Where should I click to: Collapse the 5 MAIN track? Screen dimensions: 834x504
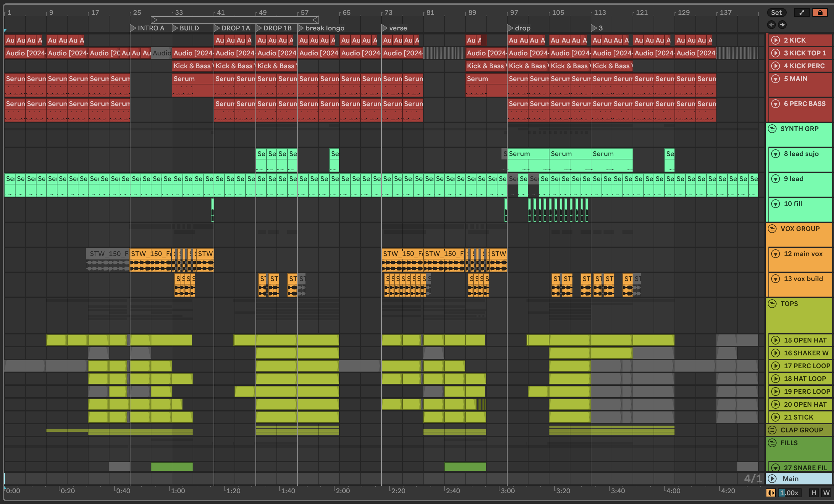pos(775,79)
